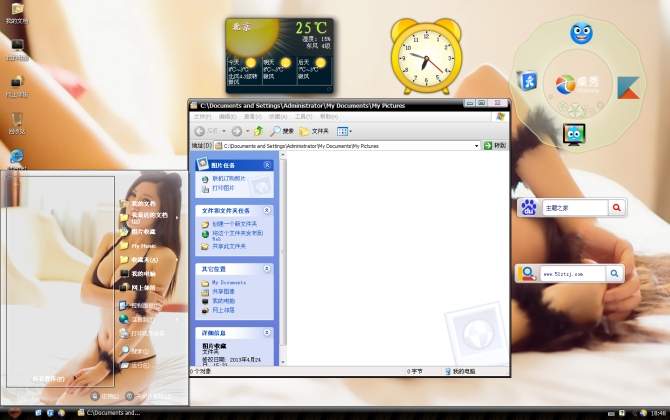Click the monitor face dock icon
Image resolution: width=670 pixels, height=420 pixels.
574,135
